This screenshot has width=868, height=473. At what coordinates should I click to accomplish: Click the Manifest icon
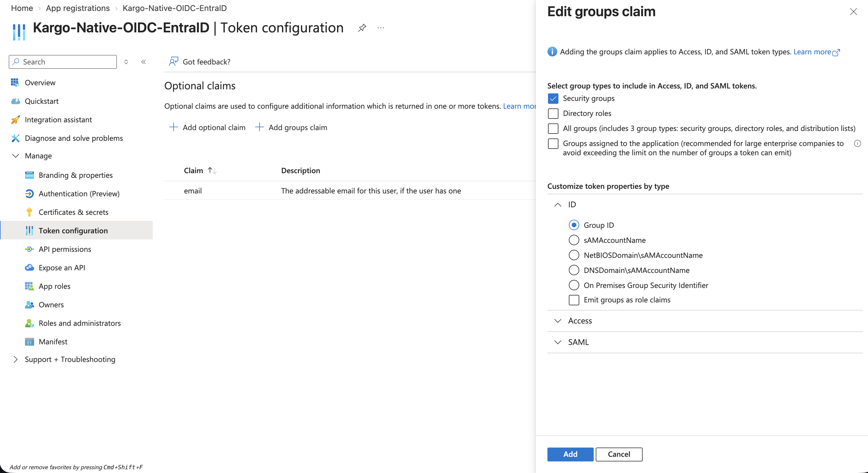[29, 342]
